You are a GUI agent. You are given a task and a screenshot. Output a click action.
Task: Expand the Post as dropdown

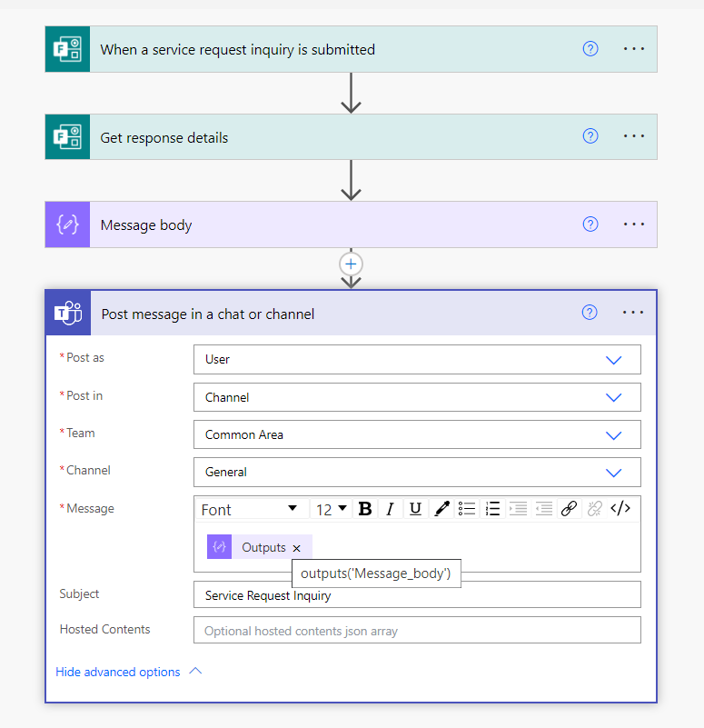(x=613, y=360)
